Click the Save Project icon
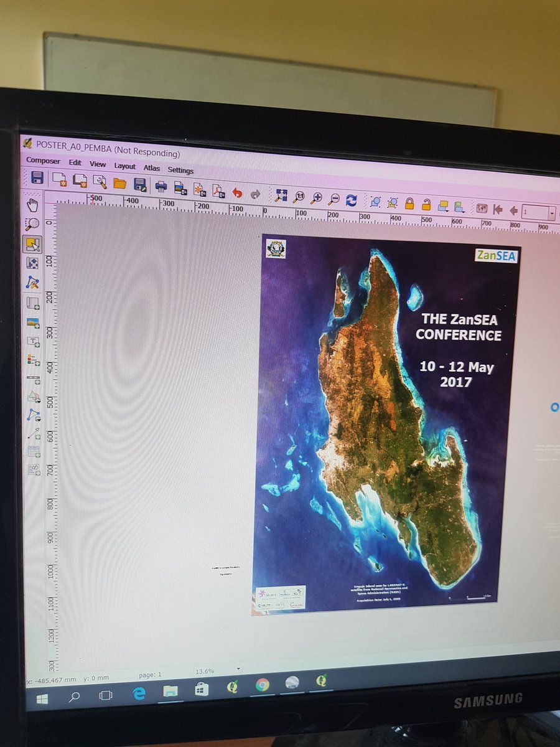 click(37, 178)
